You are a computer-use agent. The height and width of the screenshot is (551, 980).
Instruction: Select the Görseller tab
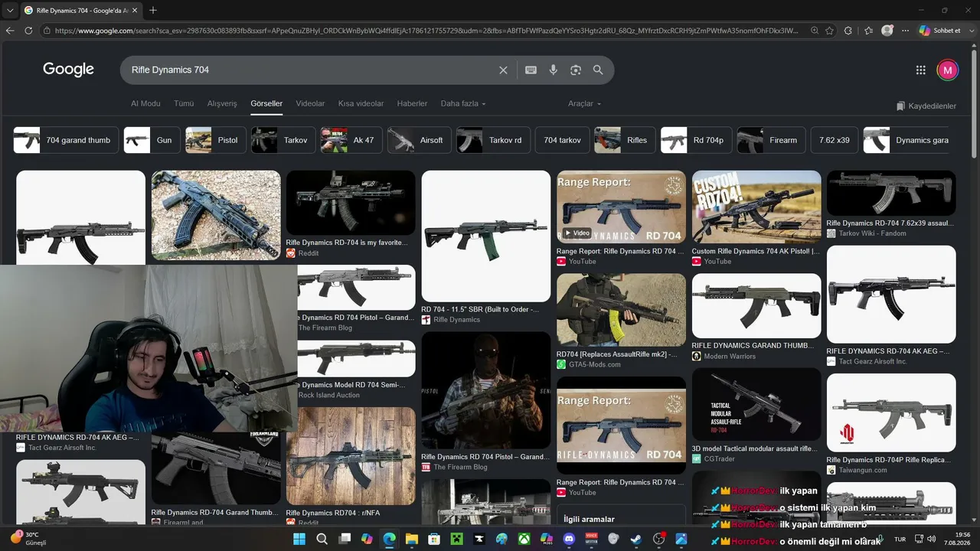tap(266, 103)
